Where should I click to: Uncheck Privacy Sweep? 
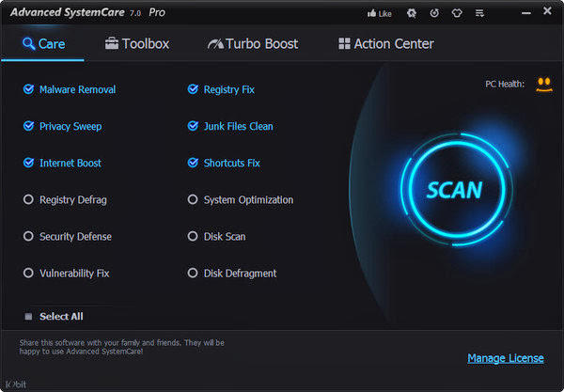click(x=28, y=126)
